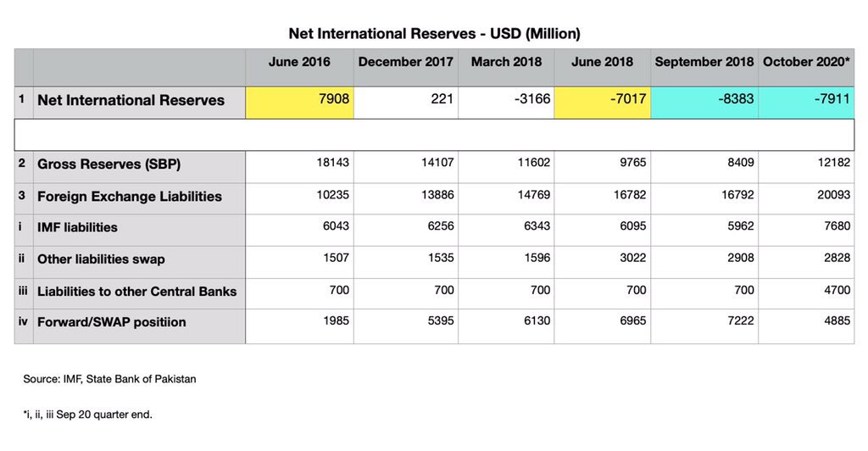This screenshot has width=868, height=451.
Task: Select the yellow 7908 reserves cell
Action: click(299, 103)
